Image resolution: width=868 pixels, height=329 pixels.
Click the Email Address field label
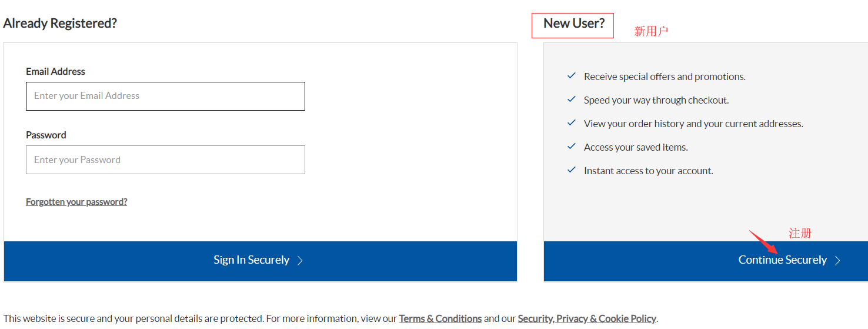point(55,71)
